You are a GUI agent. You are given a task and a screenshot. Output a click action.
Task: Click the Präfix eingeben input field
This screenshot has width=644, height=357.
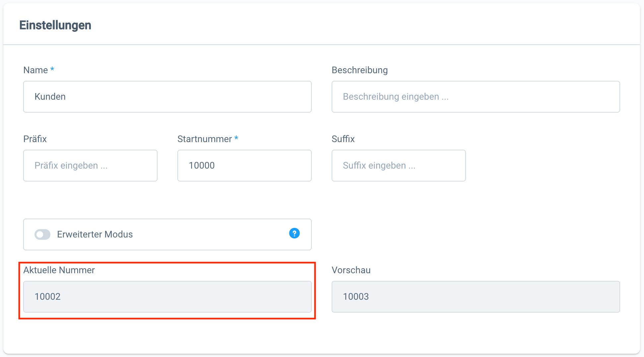[x=90, y=166]
